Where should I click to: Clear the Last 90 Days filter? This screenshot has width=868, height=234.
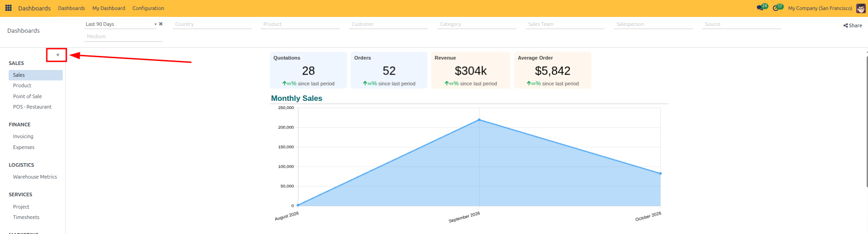pos(161,24)
